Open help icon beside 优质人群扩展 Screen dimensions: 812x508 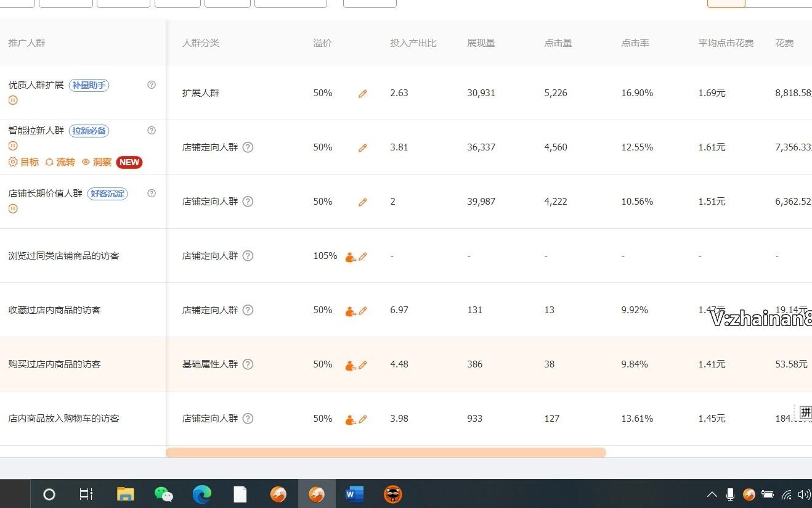point(152,84)
